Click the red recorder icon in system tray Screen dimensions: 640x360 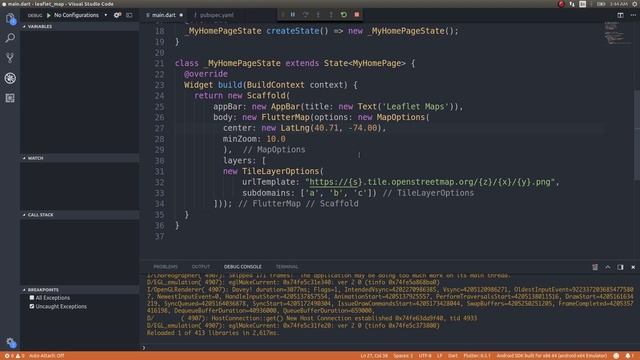pyautogui.click(x=561, y=4)
